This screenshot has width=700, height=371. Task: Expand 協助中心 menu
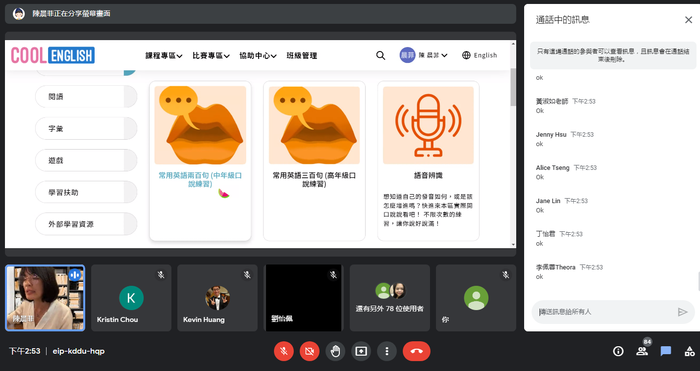[x=258, y=56]
